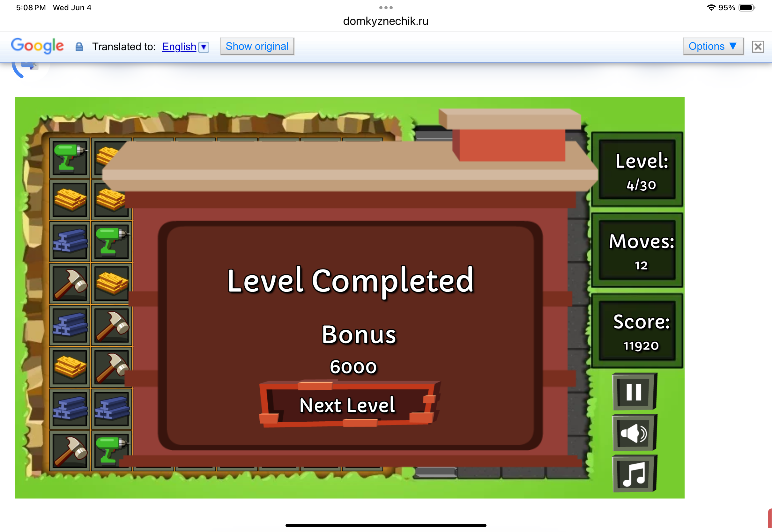Click the Google logo

pos(37,46)
